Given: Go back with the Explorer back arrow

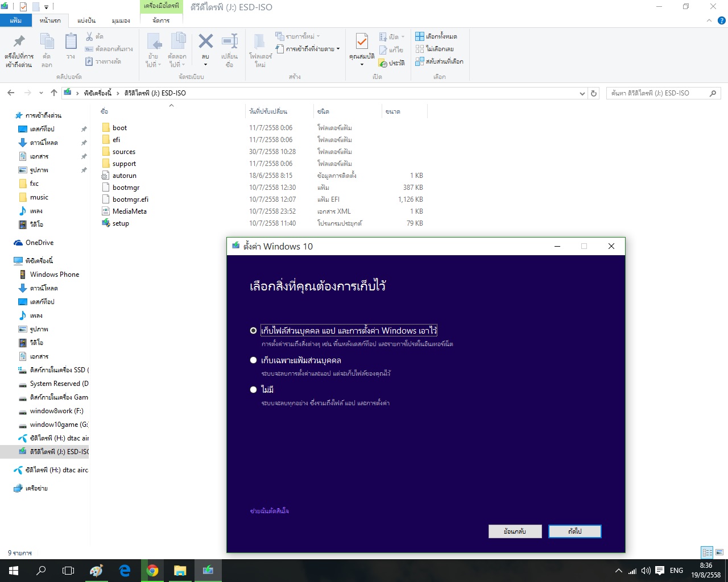Looking at the screenshot, I should coord(11,93).
